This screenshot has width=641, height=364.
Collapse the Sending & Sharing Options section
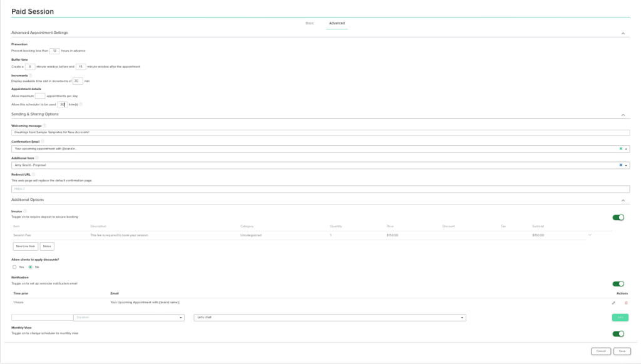(x=623, y=115)
